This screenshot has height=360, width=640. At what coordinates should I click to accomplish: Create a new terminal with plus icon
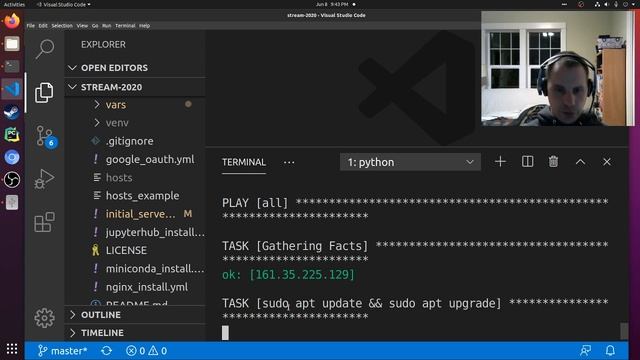[x=500, y=162]
